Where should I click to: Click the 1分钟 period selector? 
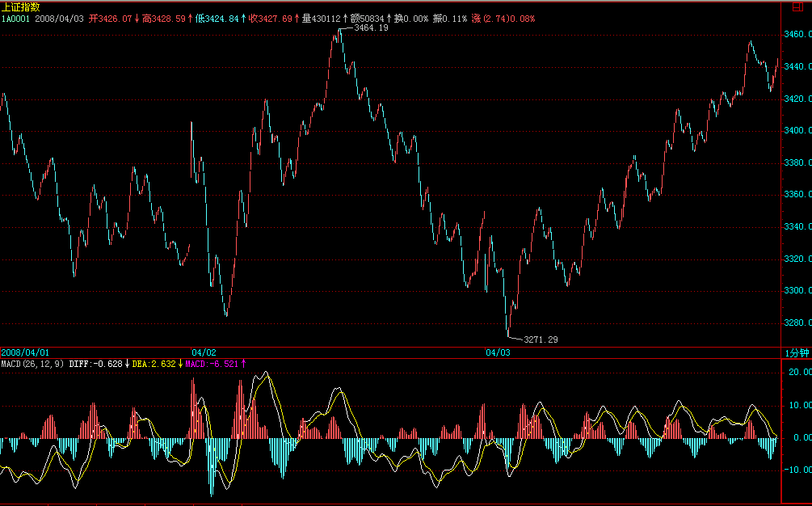[x=795, y=352]
